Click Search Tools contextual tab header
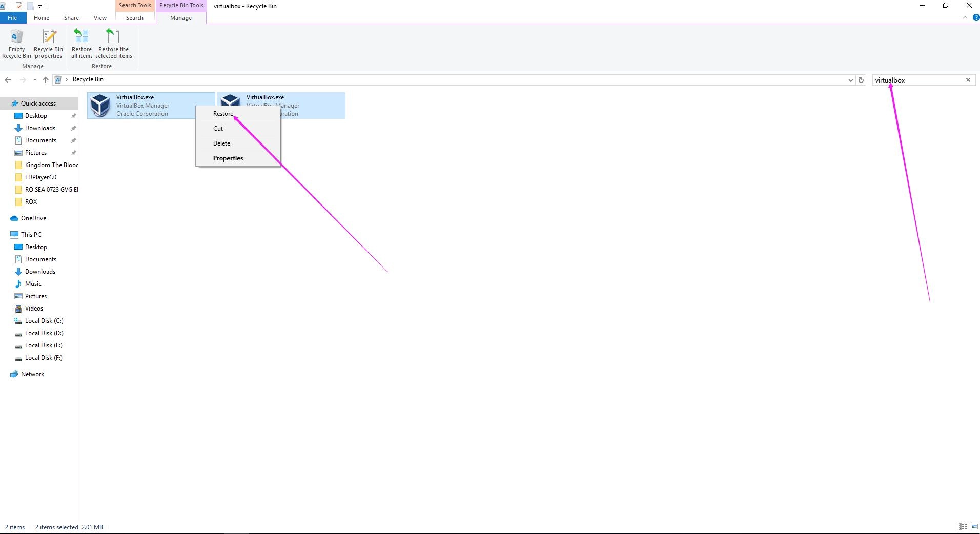This screenshot has width=980, height=534. pyautogui.click(x=135, y=5)
